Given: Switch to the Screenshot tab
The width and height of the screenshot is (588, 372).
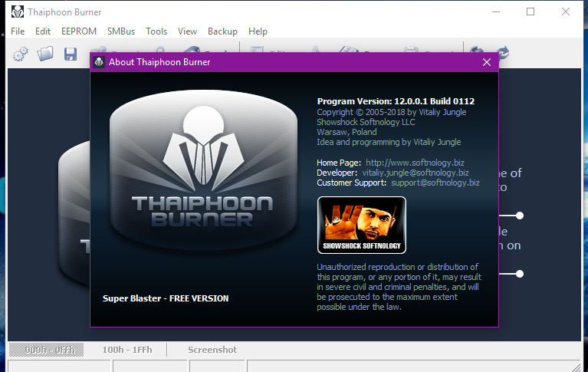Looking at the screenshot, I should (212, 350).
